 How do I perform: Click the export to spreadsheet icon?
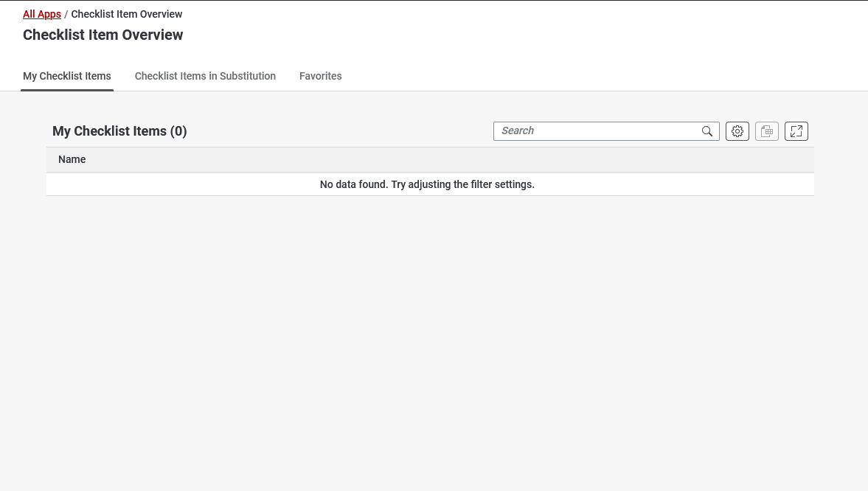(x=766, y=131)
